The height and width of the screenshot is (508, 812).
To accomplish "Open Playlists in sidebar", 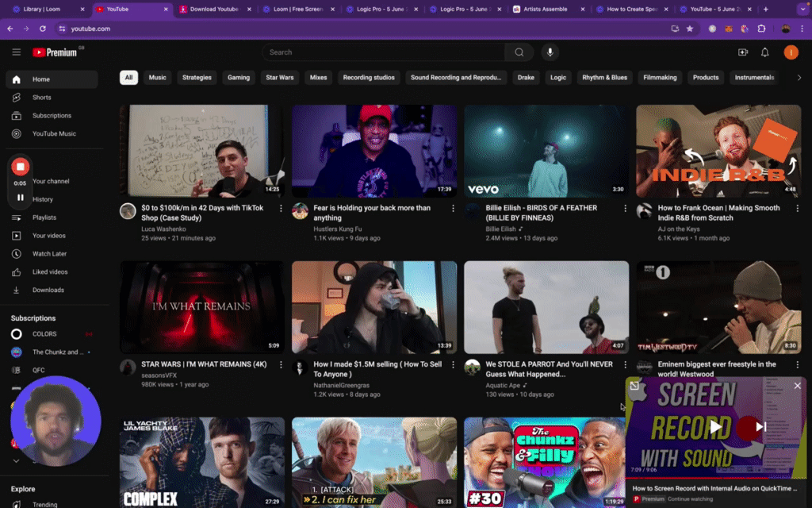I will pos(52,217).
